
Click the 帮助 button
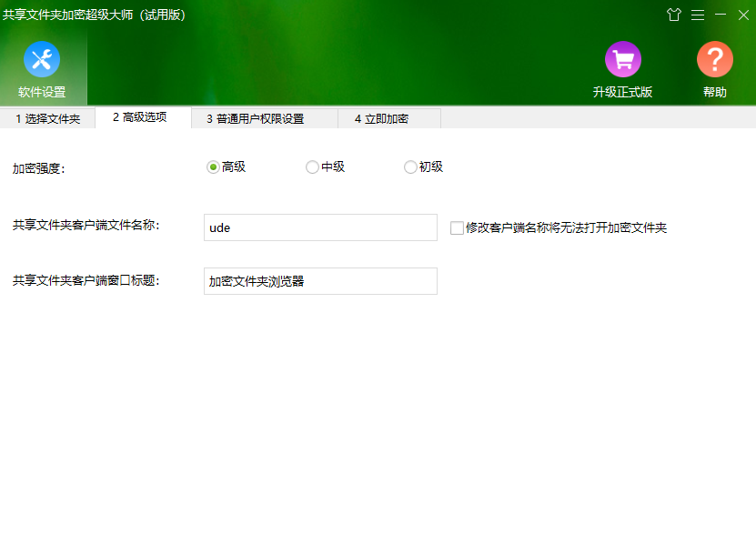pos(715,92)
